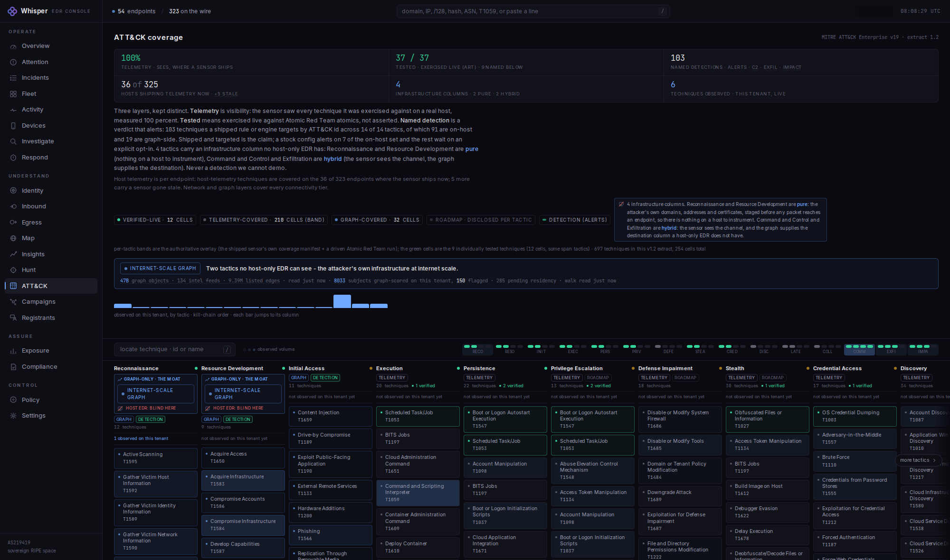
Task: Toggle the Roadmap disclosed per tactic filter
Action: 481,220
